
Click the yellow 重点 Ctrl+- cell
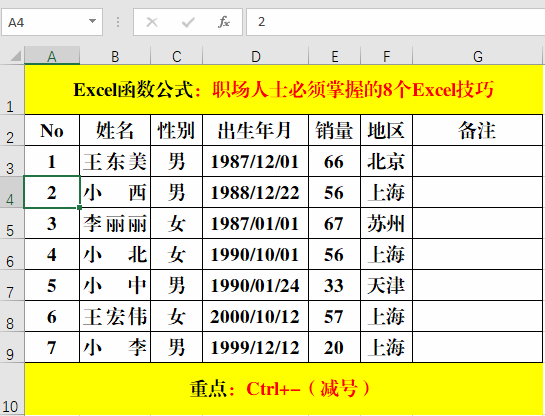click(x=284, y=389)
